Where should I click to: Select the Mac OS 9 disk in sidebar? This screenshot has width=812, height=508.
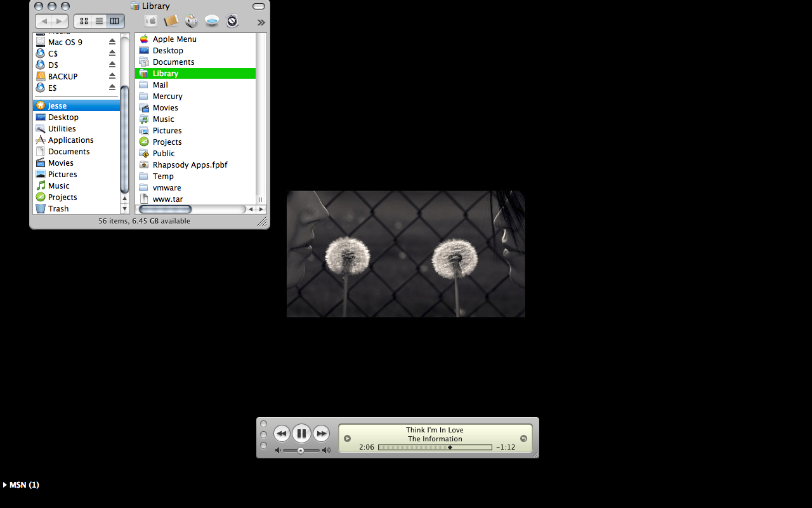pos(76,42)
